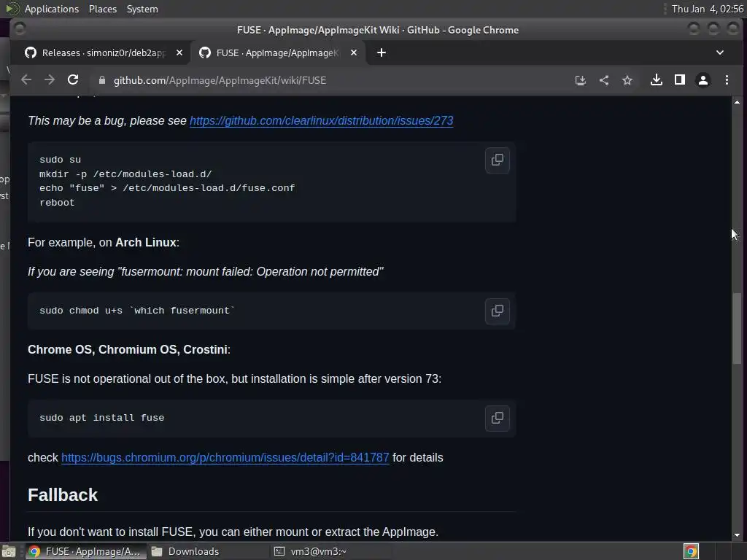This screenshot has width=747, height=560.
Task: Click the scrollbar up arrow
Action: coord(737,102)
